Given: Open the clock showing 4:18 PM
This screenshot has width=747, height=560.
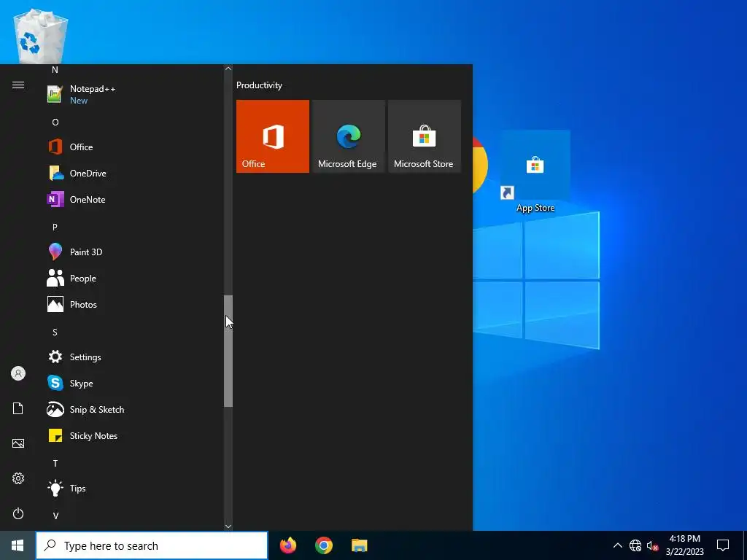Looking at the screenshot, I should (684, 545).
